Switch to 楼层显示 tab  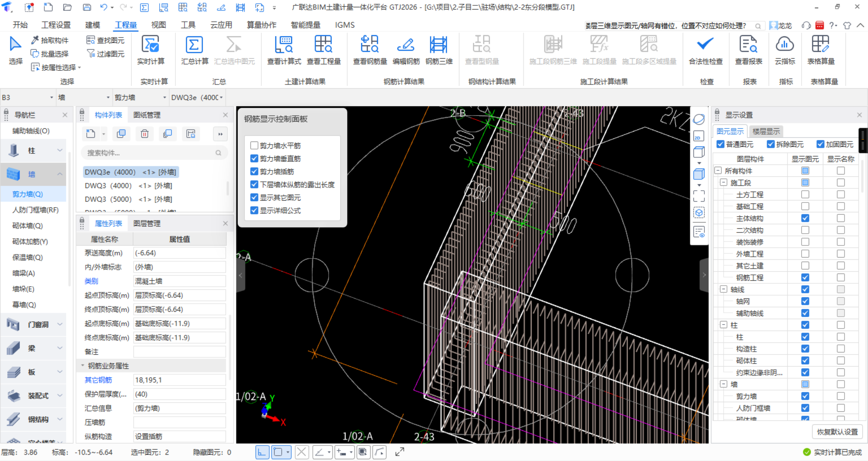[766, 132]
